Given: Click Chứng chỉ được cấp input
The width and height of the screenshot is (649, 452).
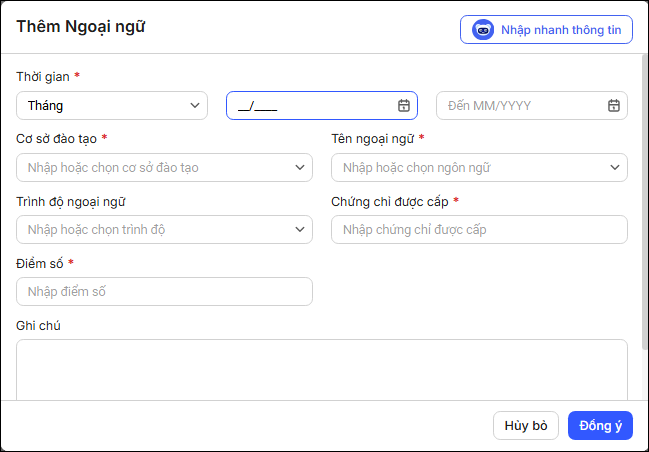Looking at the screenshot, I should click(479, 229).
